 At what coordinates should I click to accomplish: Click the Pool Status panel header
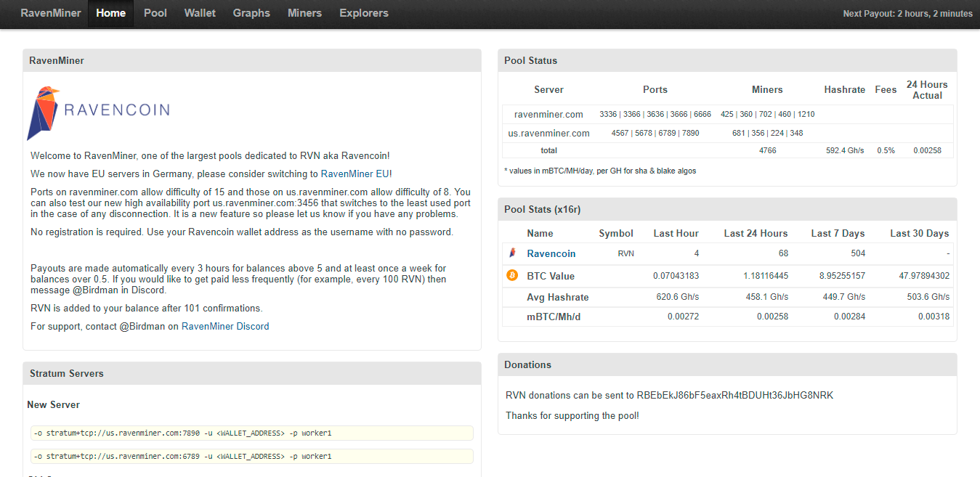click(727, 60)
